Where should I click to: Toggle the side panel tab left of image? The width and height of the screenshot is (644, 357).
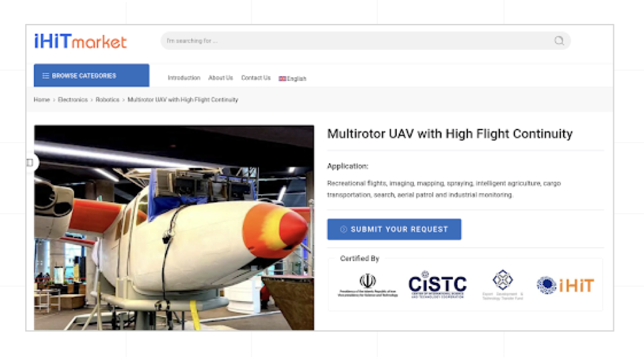click(x=30, y=163)
